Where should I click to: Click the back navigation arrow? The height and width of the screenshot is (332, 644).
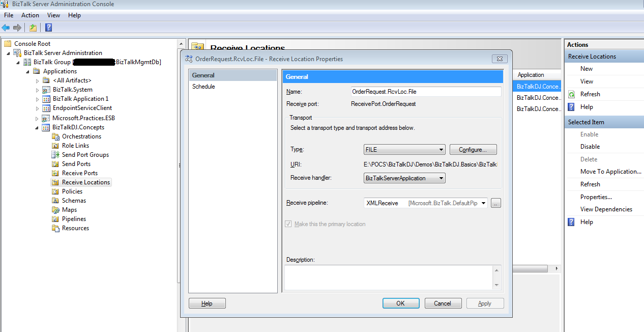[x=6, y=27]
